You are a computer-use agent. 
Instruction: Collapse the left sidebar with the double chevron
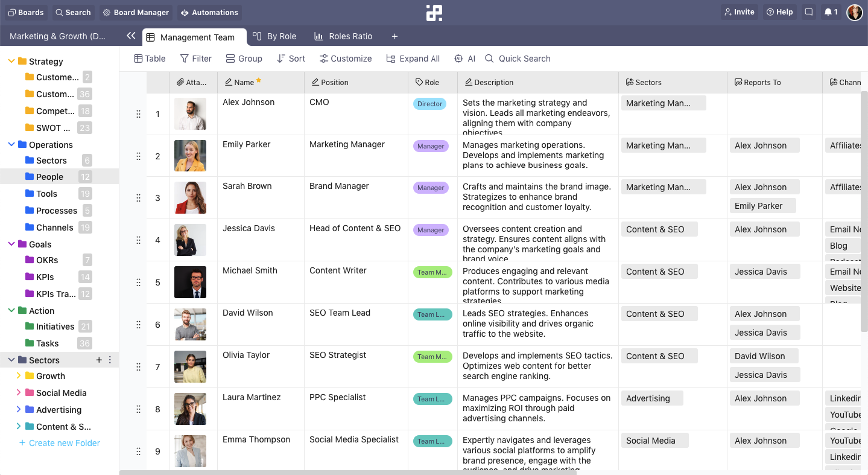pyautogui.click(x=131, y=36)
